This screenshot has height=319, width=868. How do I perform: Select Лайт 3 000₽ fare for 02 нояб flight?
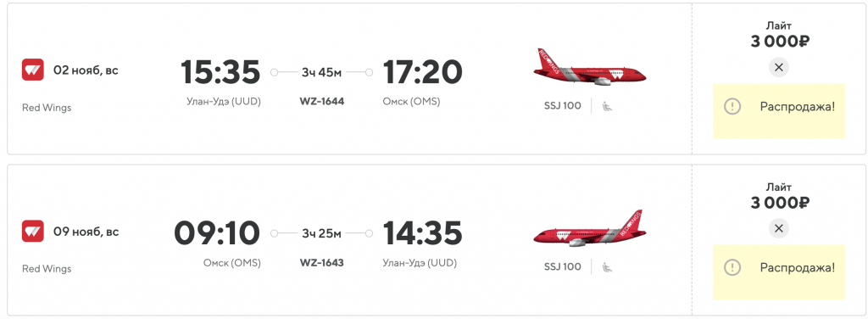(779, 34)
